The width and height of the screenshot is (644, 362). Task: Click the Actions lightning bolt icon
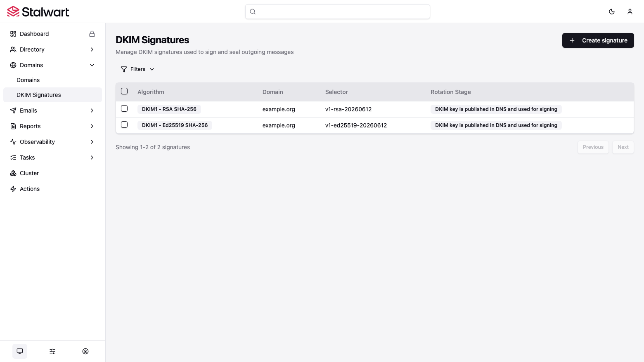click(x=13, y=189)
